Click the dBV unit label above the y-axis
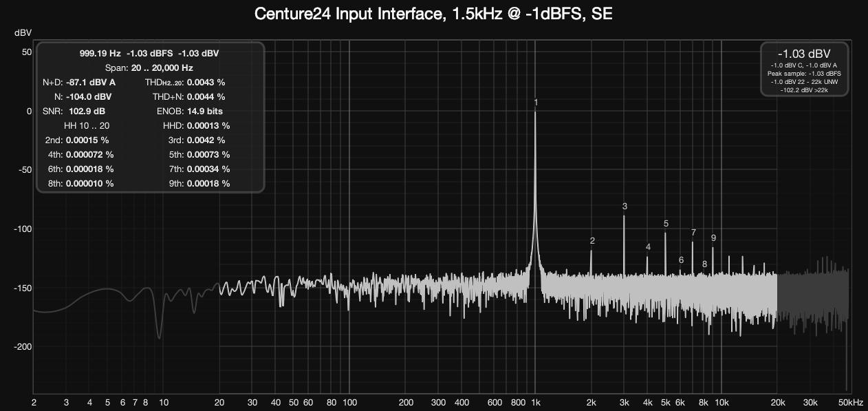Viewport: 868px width, 411px height. (21, 33)
